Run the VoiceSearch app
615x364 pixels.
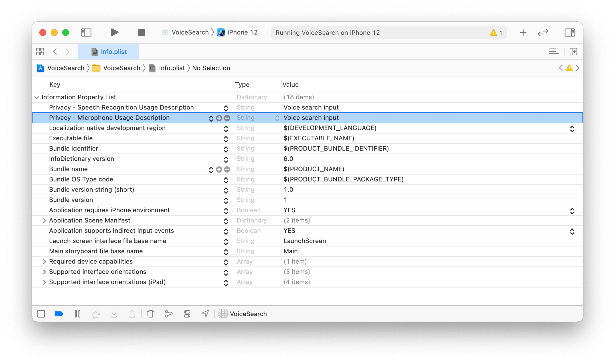115,32
